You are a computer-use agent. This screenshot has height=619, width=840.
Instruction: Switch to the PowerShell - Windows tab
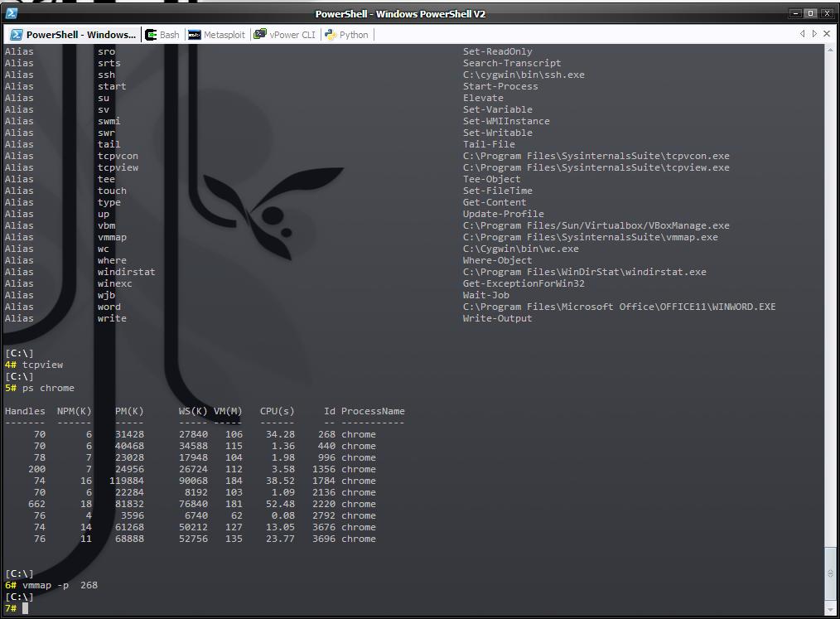(x=73, y=35)
